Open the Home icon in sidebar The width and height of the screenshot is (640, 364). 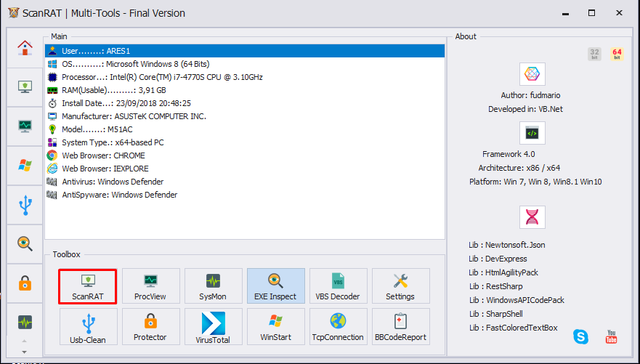[25, 48]
